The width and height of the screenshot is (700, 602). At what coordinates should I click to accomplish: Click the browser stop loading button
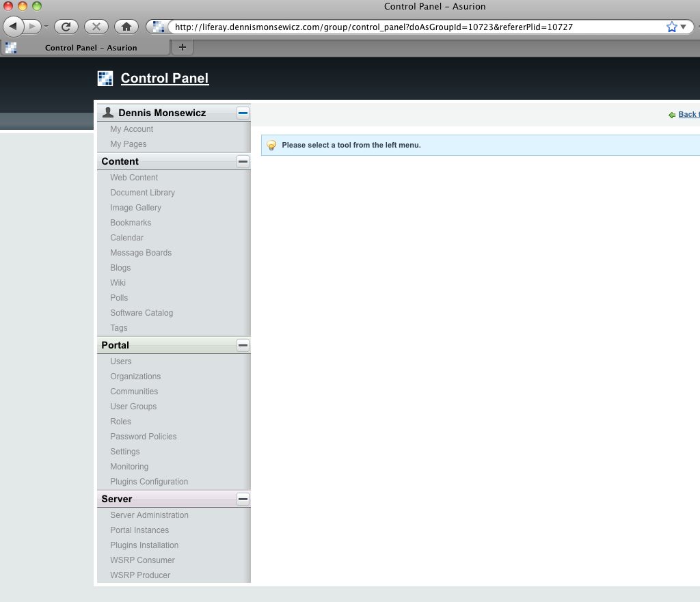96,27
